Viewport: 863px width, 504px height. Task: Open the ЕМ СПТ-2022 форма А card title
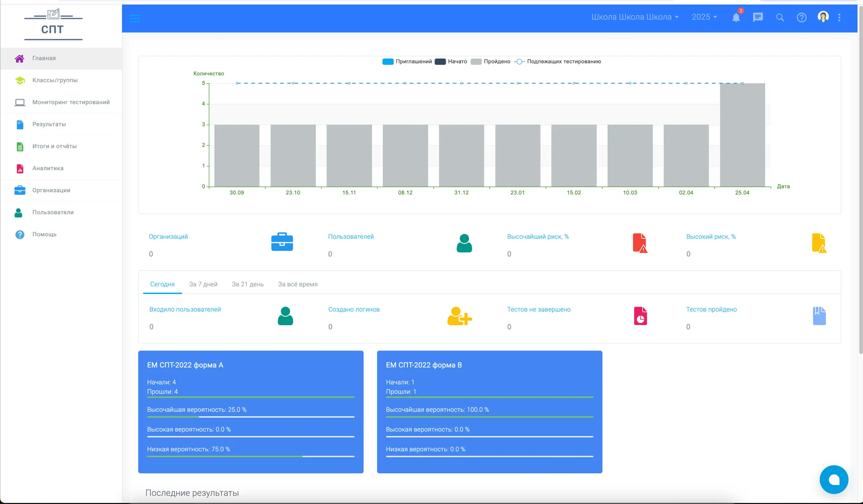(x=185, y=365)
